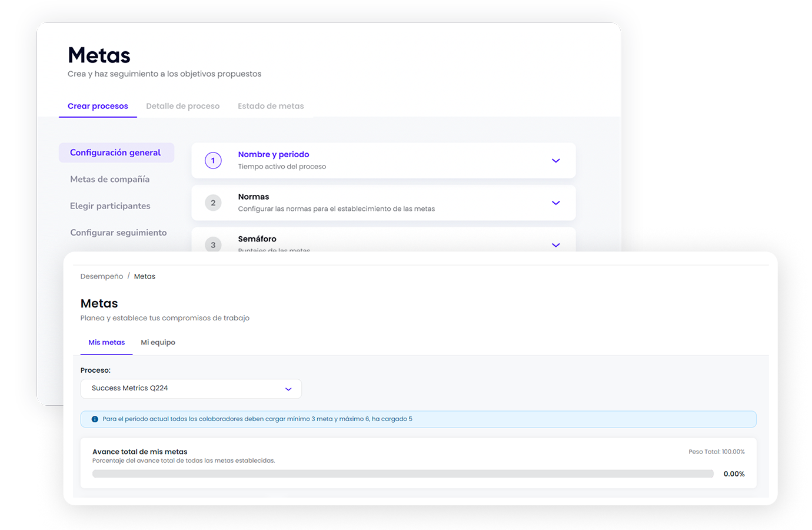Click the step 1 circle icon

click(213, 160)
